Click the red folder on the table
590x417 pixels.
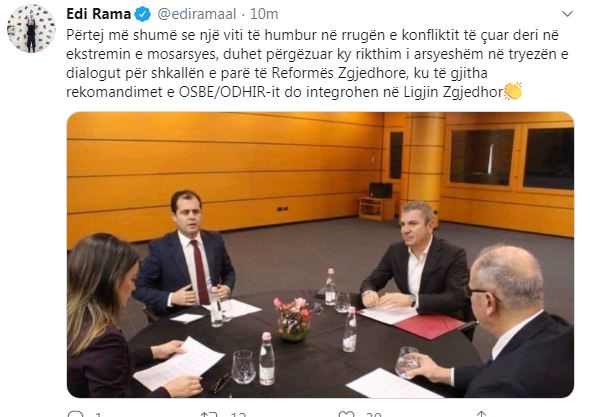point(429,324)
